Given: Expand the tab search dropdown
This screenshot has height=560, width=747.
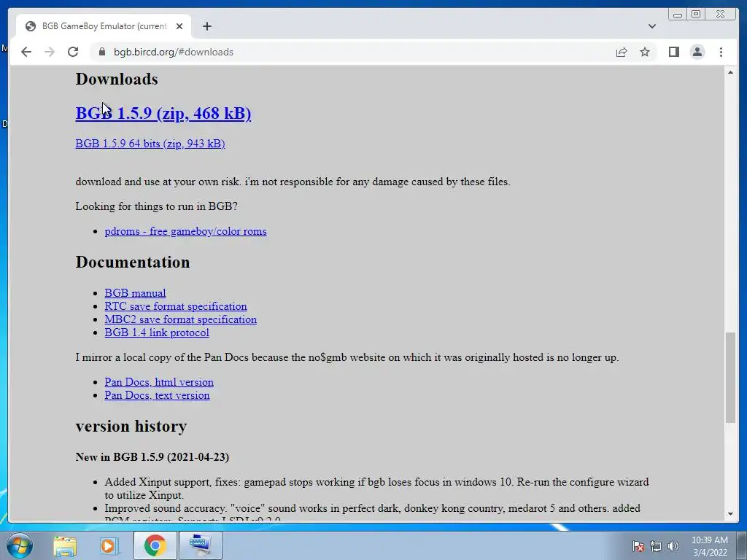Looking at the screenshot, I should coord(651,26).
